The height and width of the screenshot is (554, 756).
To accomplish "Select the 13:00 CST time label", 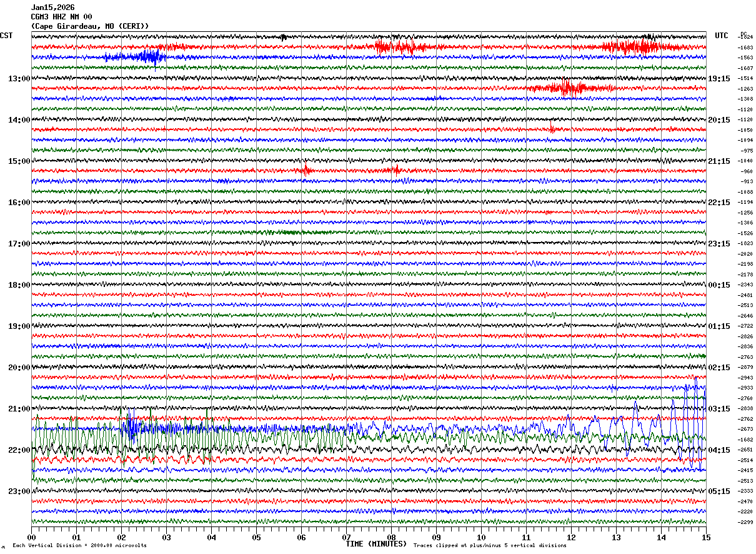I will pyautogui.click(x=19, y=79).
